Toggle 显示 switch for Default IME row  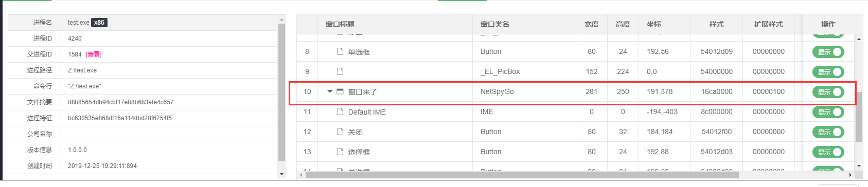click(x=828, y=112)
